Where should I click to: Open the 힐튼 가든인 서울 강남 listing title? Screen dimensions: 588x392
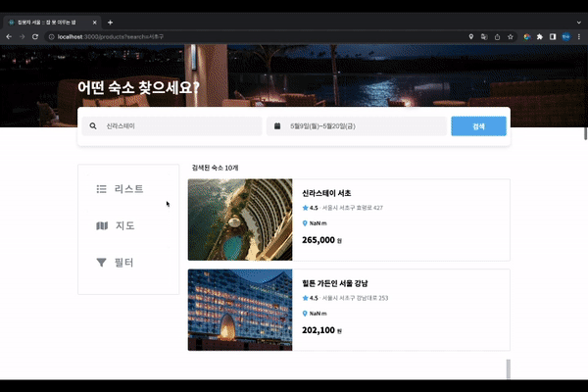tap(335, 283)
